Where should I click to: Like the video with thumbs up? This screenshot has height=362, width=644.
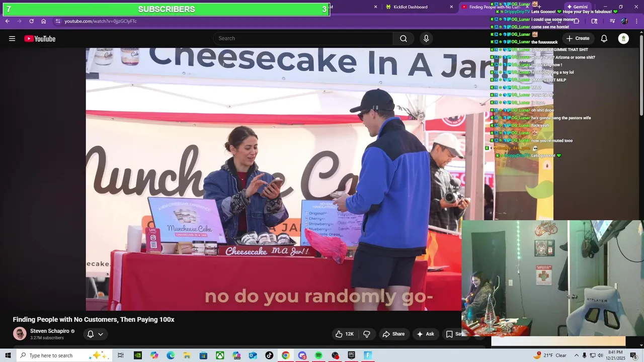(345, 334)
